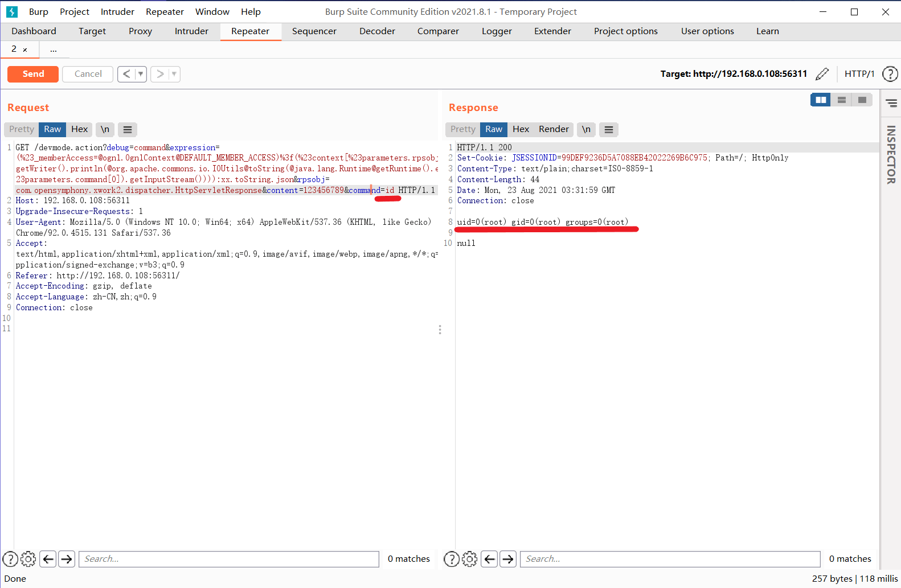Click the Burp Suite logo icon
This screenshot has width=901, height=588.
click(12, 11)
